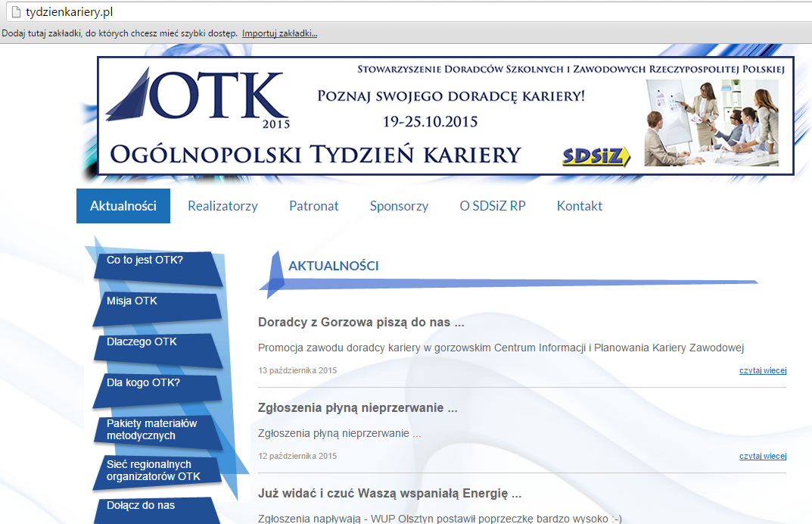Click the SDSiZ logo in the banner

[596, 156]
